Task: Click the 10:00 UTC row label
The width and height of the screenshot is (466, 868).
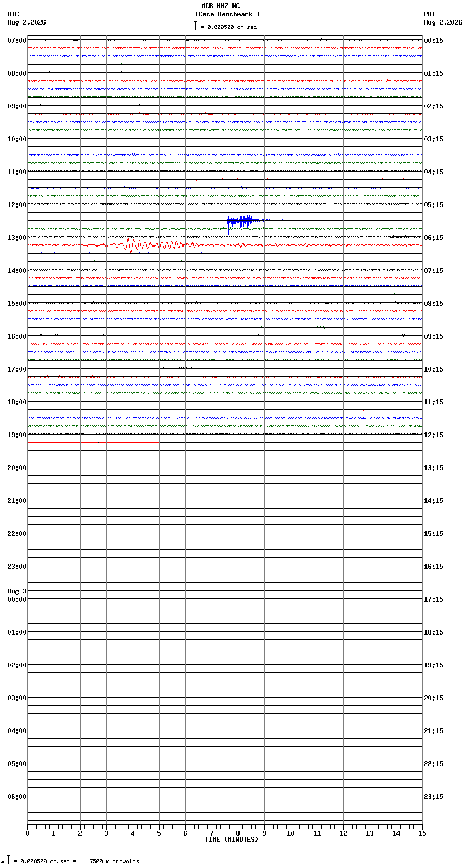Action: pyautogui.click(x=17, y=139)
